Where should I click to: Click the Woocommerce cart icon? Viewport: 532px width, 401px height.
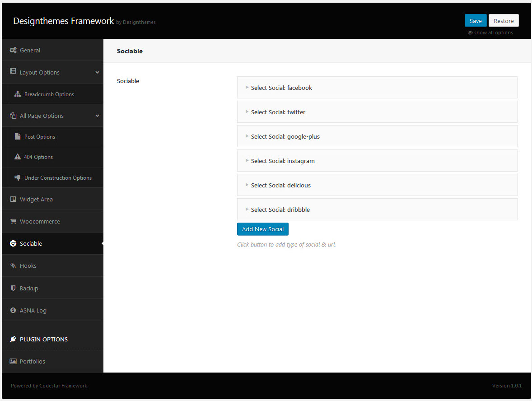[x=13, y=222]
